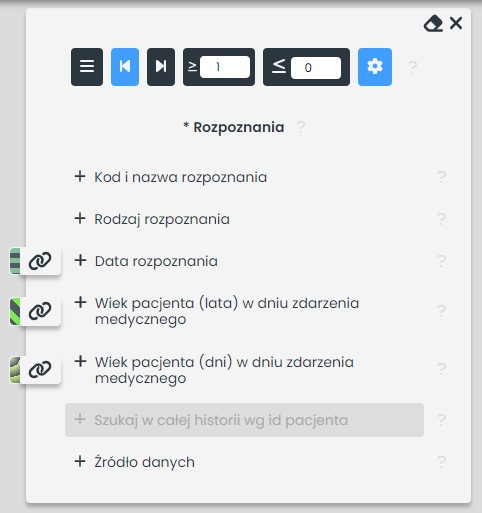Click the help question mark beside the toolbar
The image size is (482, 513).
pos(413,67)
